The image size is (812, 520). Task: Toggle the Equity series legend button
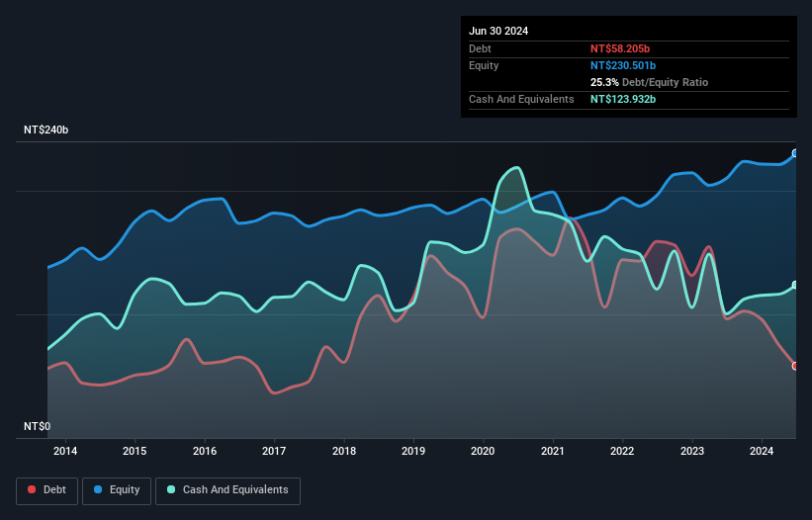117,490
